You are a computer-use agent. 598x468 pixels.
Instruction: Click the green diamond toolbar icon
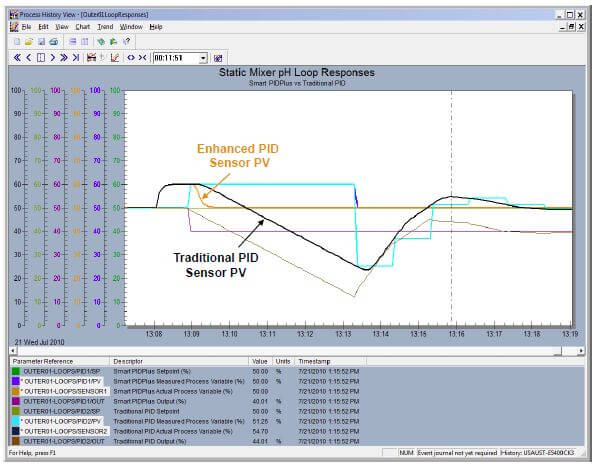point(101,42)
